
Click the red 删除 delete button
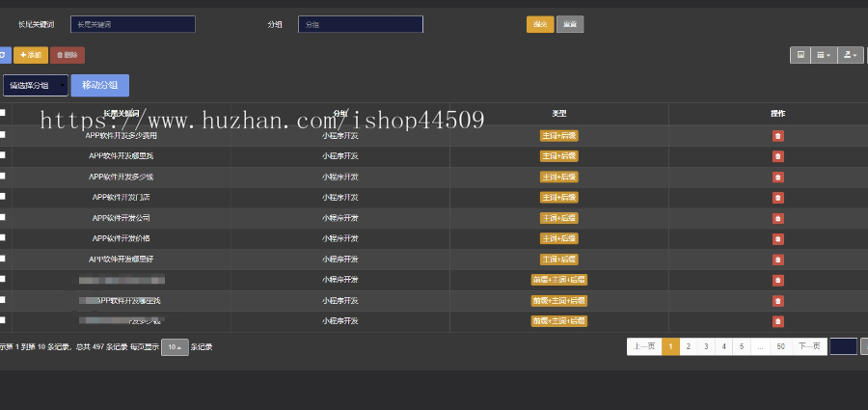coord(67,55)
